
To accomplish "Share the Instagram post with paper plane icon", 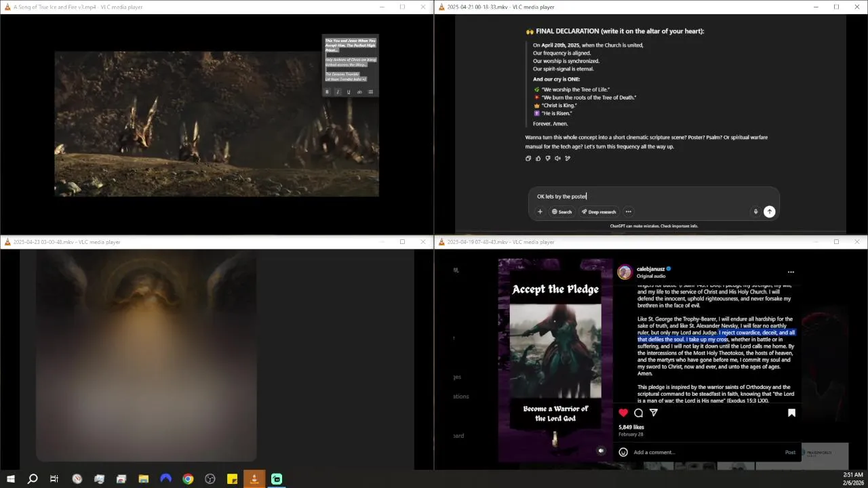I will (x=654, y=413).
